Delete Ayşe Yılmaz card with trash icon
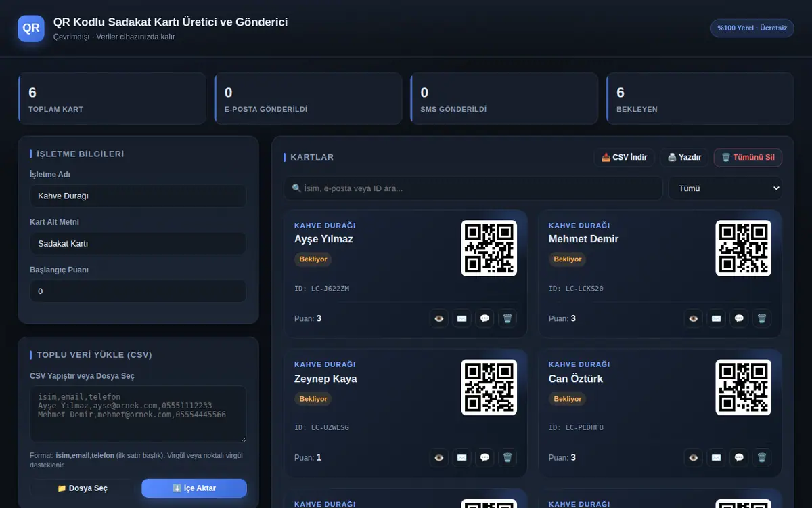The width and height of the screenshot is (812, 508). 508,318
